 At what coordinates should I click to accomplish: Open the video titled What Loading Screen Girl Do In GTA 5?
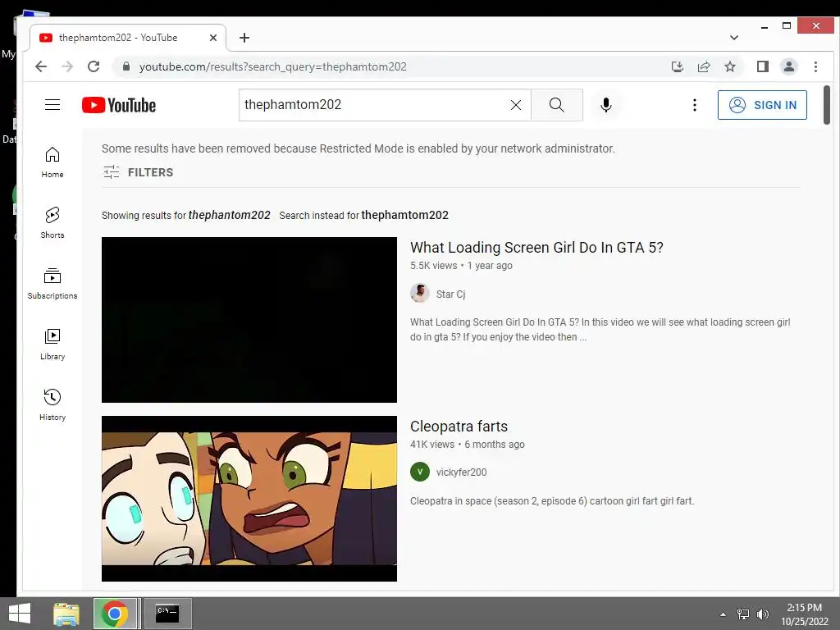pyautogui.click(x=536, y=248)
